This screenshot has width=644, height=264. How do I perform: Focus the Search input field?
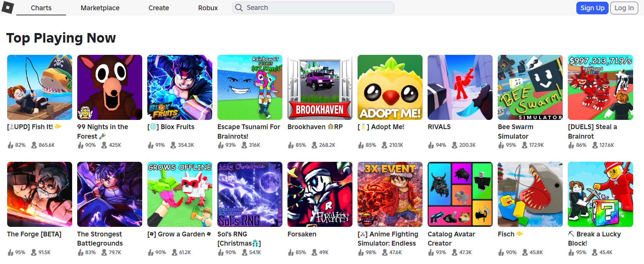coord(313,7)
